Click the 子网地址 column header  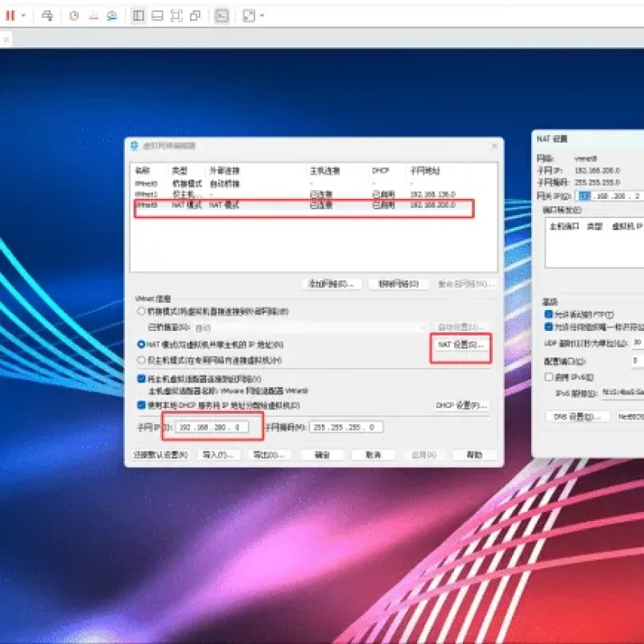tap(425, 171)
